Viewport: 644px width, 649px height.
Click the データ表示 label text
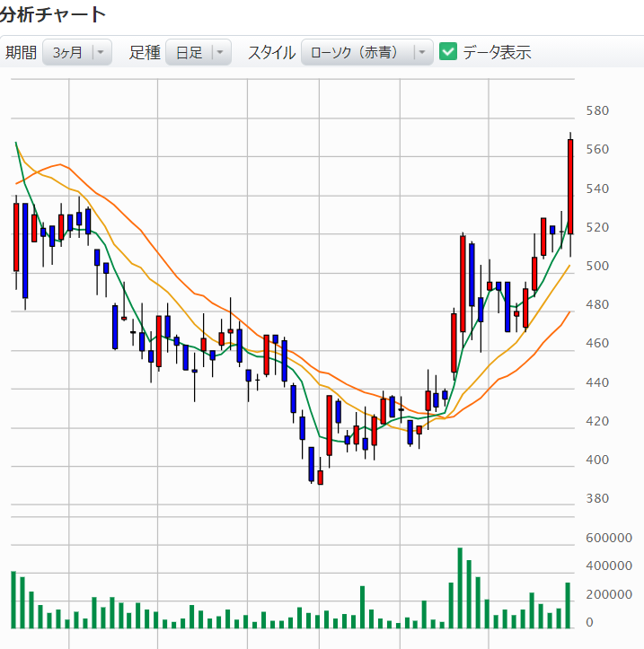coord(497,53)
